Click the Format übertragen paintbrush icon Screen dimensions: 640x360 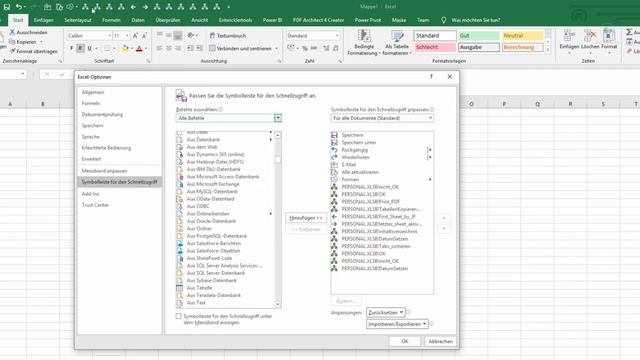point(12,51)
